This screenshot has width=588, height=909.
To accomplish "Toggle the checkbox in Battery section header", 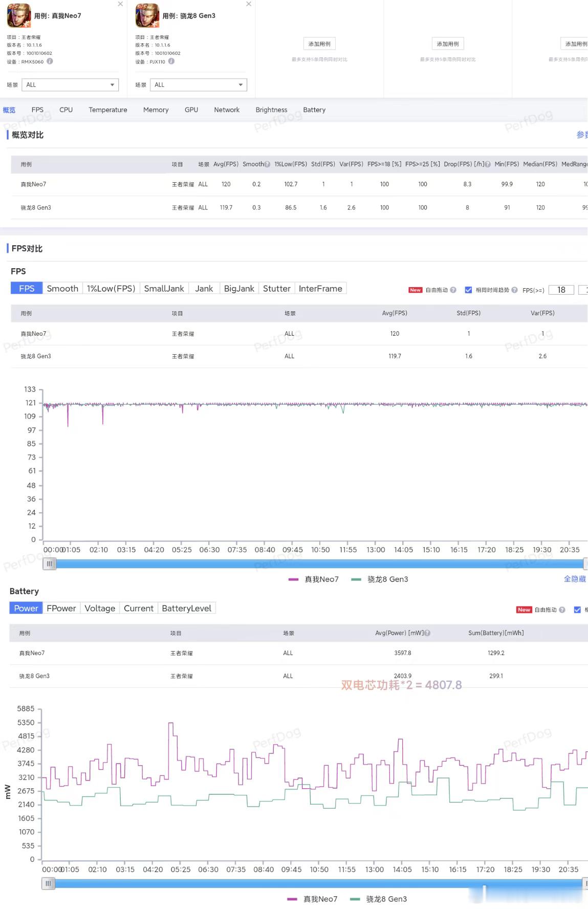I will [577, 610].
